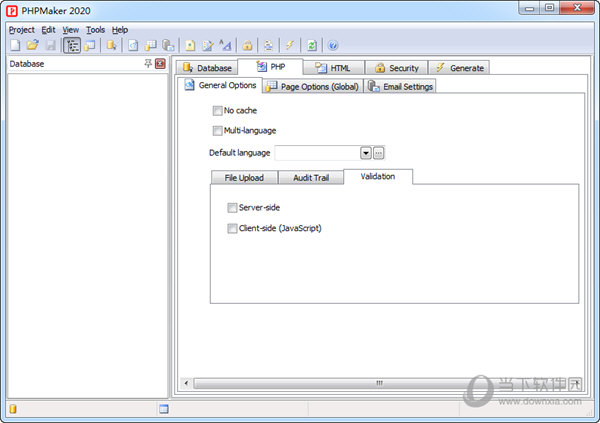Select the General Options sub-tab
This screenshot has height=423, width=600.
point(220,85)
